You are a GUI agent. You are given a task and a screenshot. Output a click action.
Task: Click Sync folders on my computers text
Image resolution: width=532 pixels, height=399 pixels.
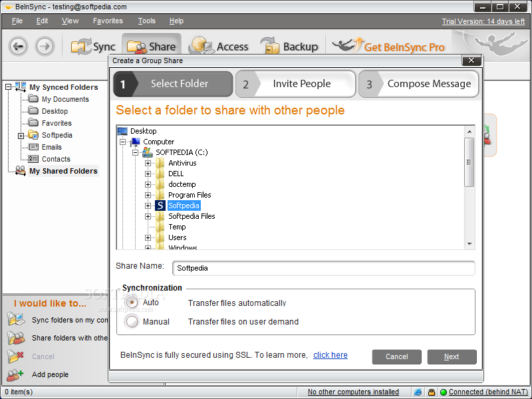[x=70, y=320]
